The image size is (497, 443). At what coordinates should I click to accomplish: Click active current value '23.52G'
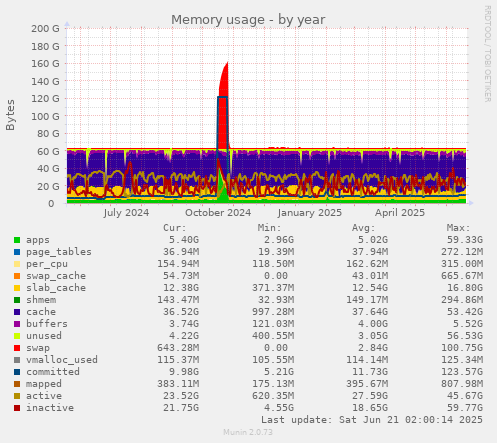coord(181,396)
